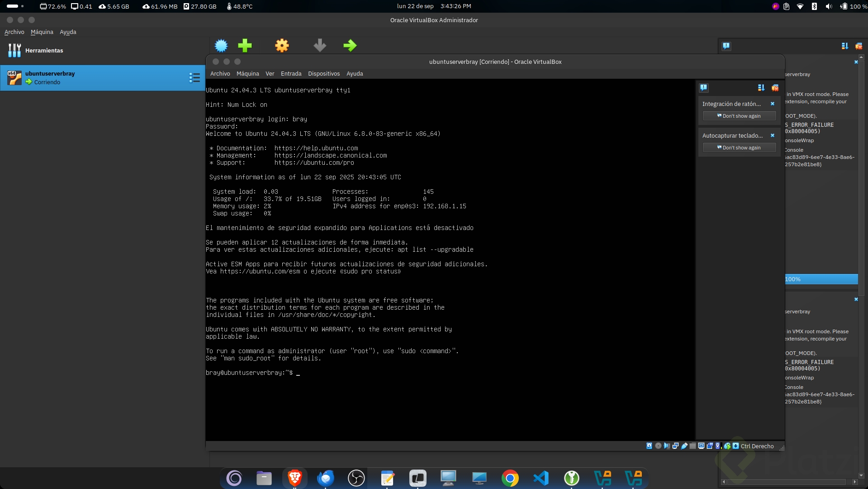Screen dimensions: 868x489
Task: Open the KeePassXC key icon in dock
Action: point(572,478)
